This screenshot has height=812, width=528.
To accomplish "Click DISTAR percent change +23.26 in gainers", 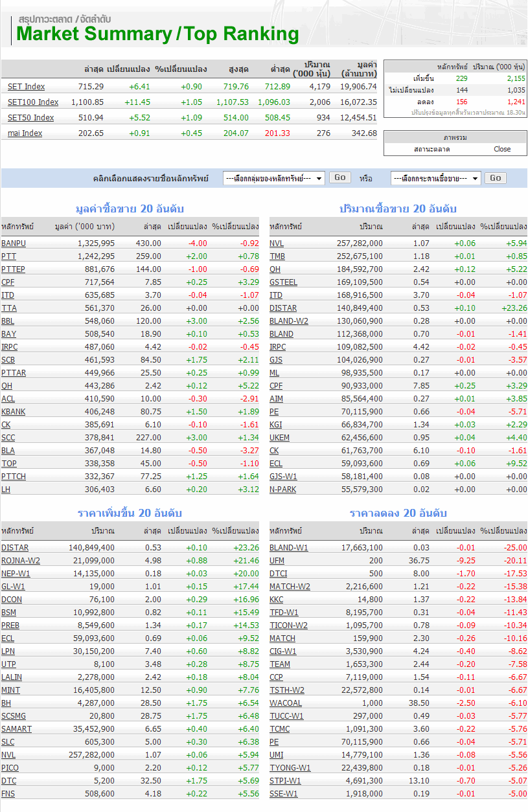I will [x=246, y=548].
